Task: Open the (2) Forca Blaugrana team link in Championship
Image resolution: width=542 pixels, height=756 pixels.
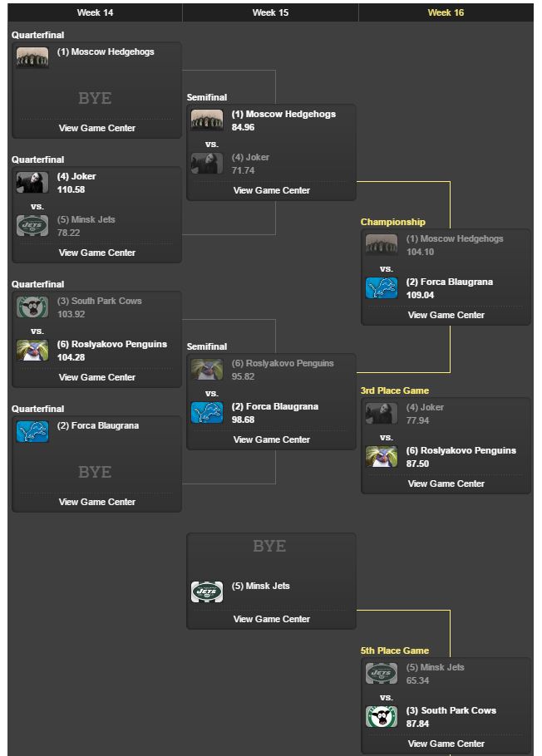Action: [x=450, y=282]
